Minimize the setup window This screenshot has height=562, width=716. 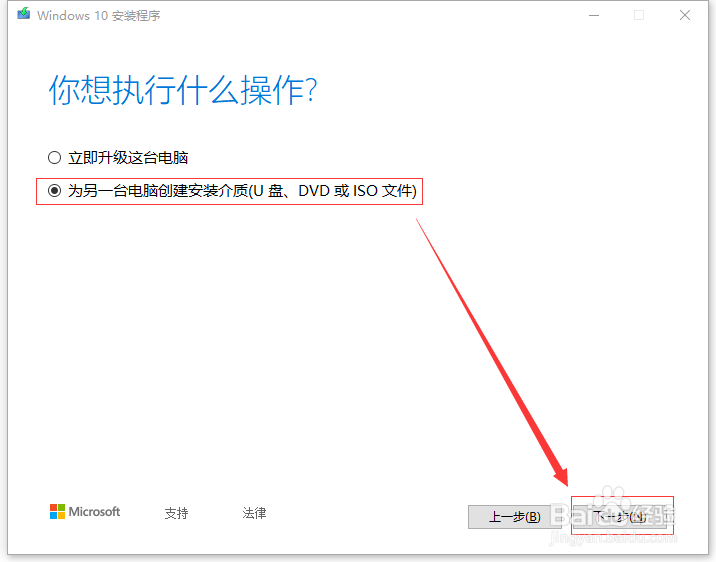594,15
